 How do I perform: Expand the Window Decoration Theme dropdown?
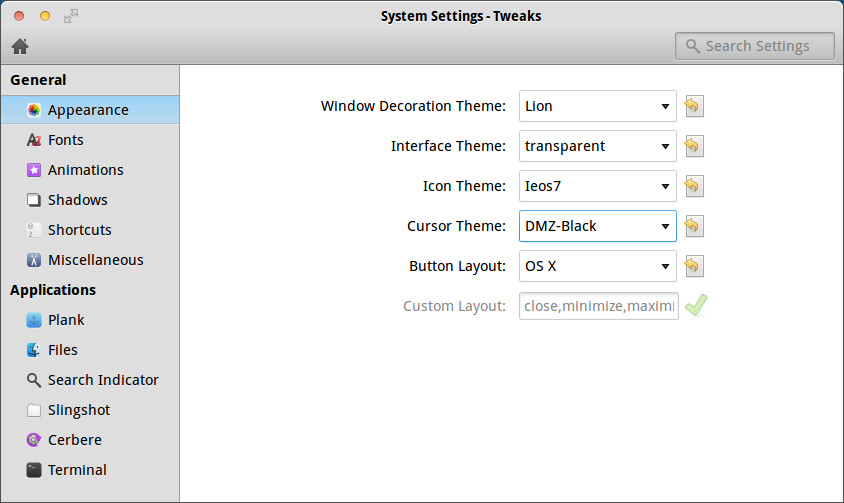pos(597,106)
